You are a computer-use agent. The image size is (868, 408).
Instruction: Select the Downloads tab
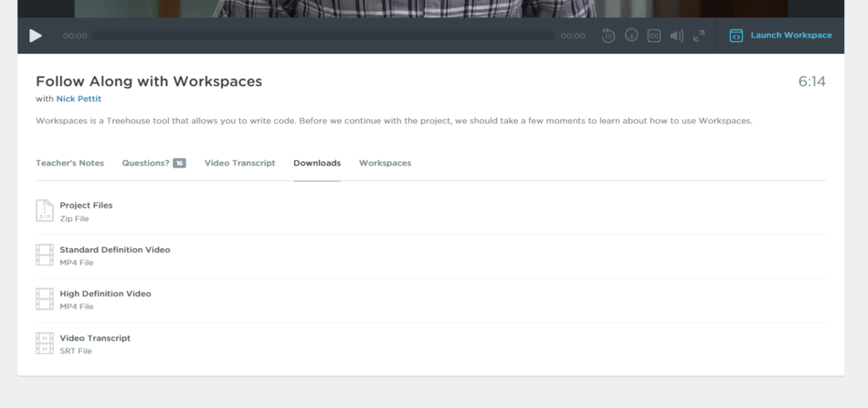(x=317, y=163)
